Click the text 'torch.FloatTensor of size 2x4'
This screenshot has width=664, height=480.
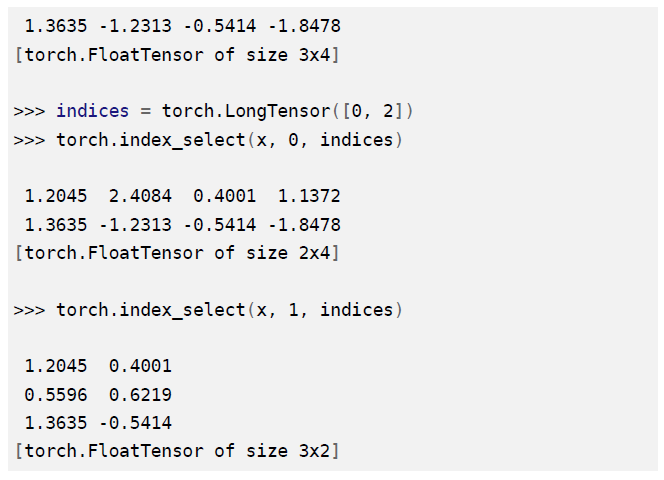(177, 253)
